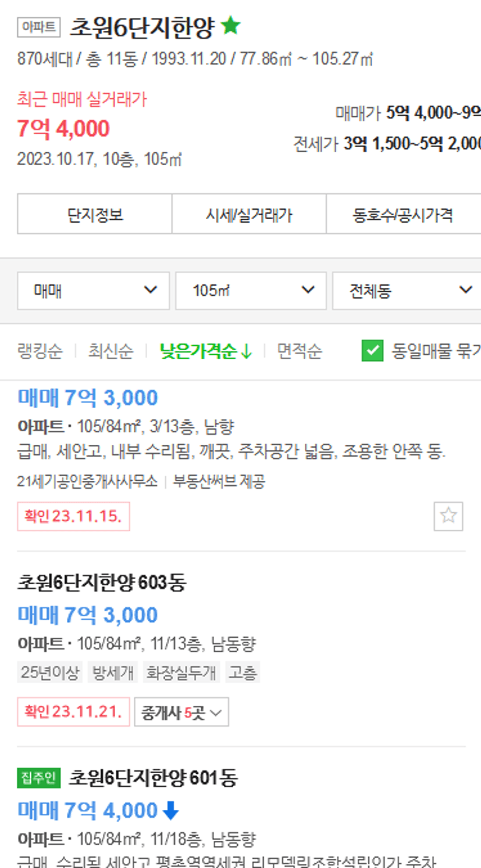Sort listings by 면적순
Viewport: 481px width, 868px height.
tap(299, 351)
